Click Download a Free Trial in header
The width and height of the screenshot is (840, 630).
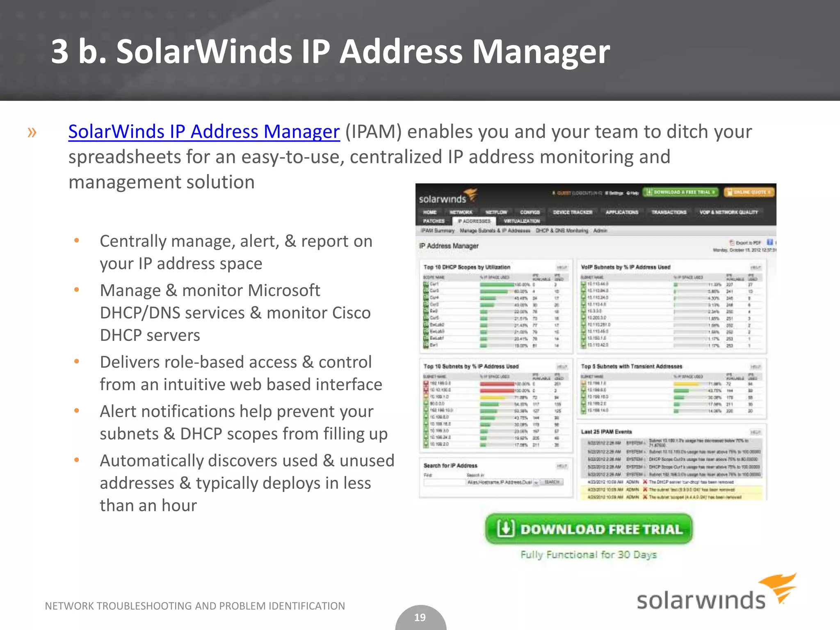tap(680, 192)
